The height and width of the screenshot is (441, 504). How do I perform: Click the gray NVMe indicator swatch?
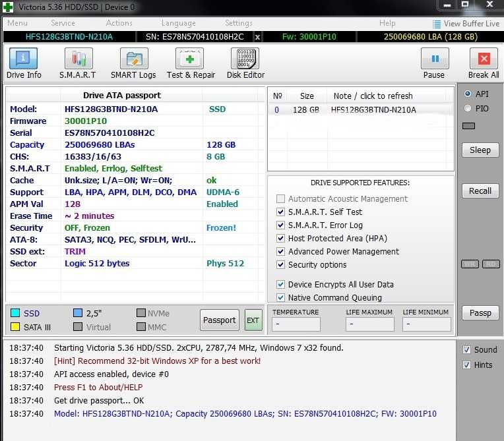[x=141, y=313]
